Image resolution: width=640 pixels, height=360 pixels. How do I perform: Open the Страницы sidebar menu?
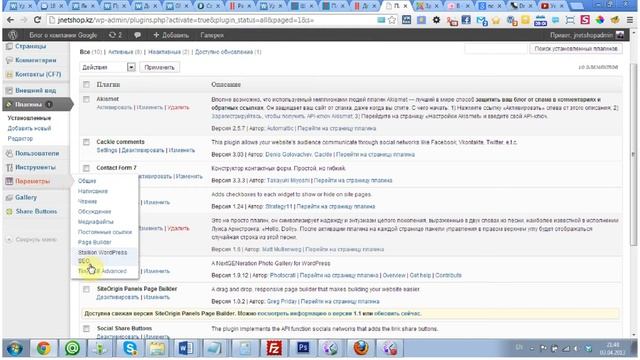(x=31, y=46)
